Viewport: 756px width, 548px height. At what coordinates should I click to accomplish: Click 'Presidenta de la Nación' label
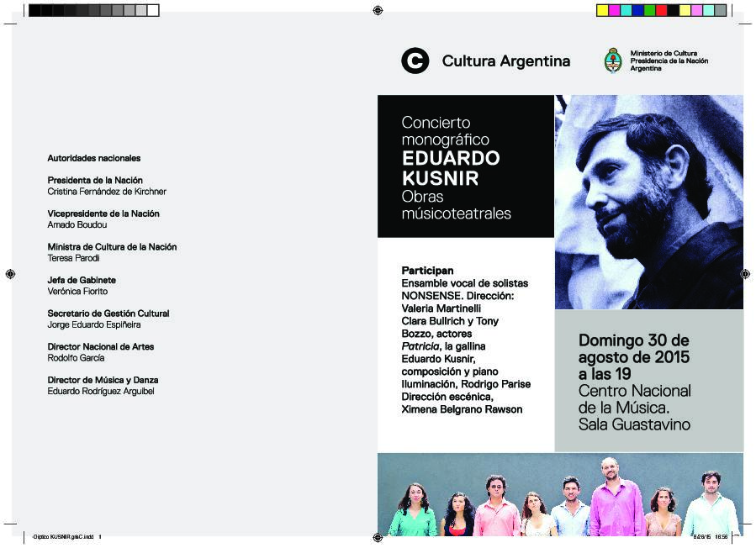[x=95, y=180]
